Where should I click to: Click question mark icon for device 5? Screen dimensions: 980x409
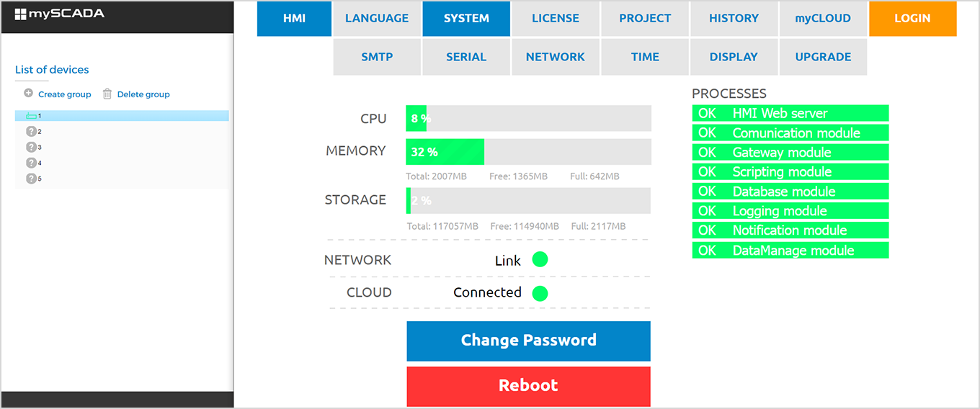coord(31,179)
